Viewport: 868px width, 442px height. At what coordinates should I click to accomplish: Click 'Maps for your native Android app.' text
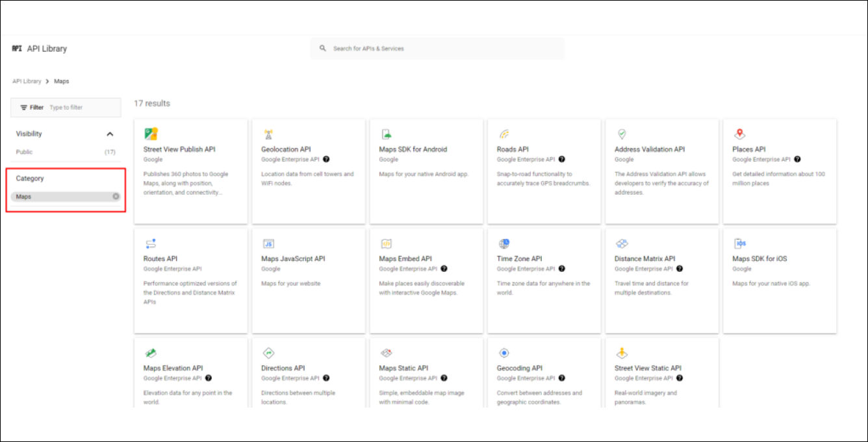(x=424, y=174)
